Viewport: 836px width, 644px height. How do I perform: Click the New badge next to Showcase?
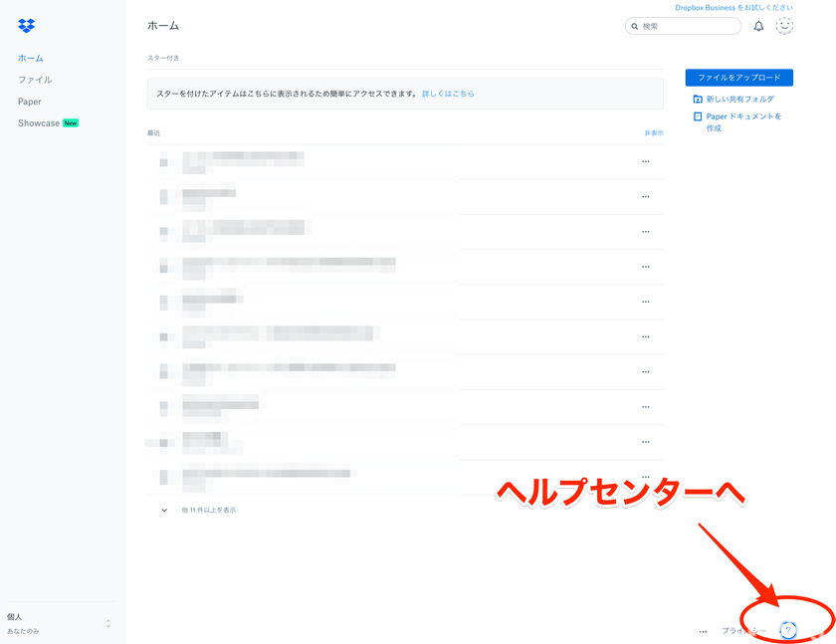pos(71,123)
